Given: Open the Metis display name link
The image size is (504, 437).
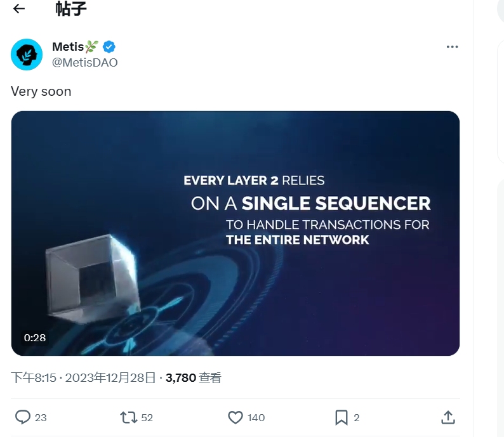Looking at the screenshot, I should click(67, 46).
